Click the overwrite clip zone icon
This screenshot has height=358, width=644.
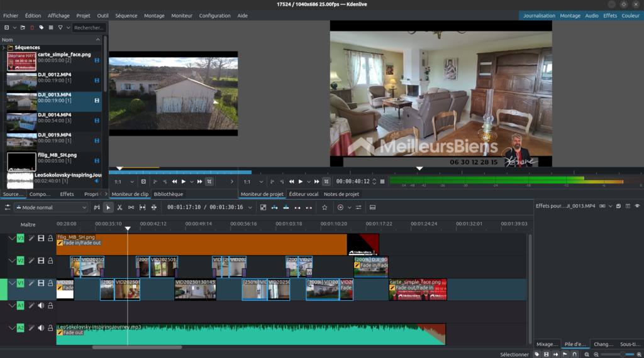[x=286, y=207]
